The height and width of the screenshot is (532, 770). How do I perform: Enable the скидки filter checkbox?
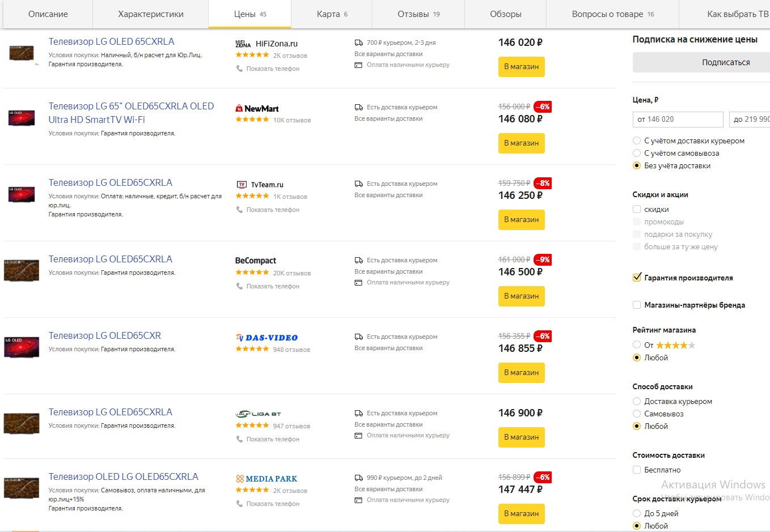(637, 209)
